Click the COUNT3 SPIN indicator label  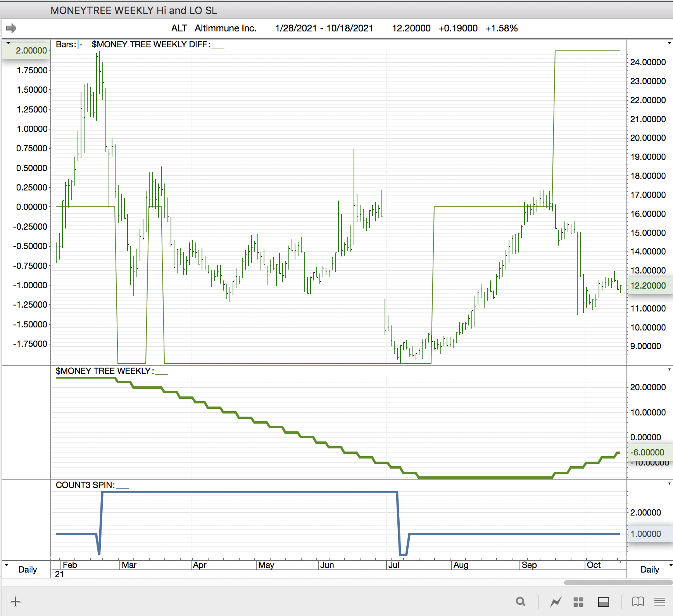[85, 485]
